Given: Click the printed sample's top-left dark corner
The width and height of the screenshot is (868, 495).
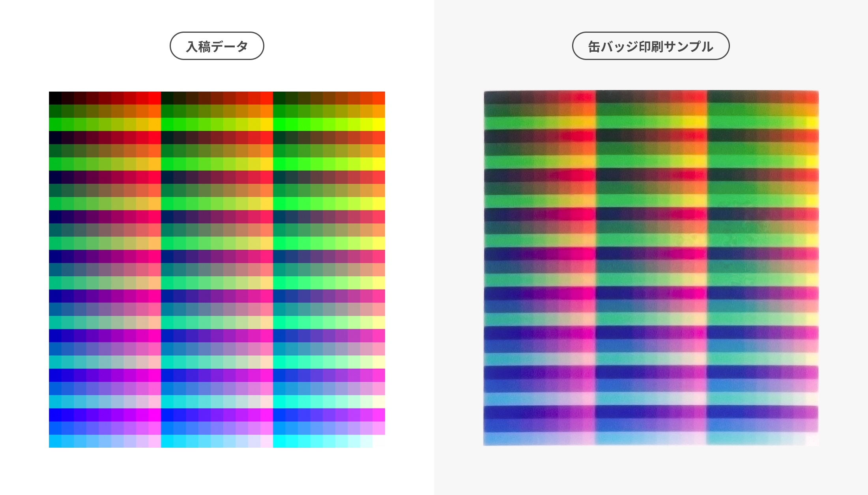Looking at the screenshot, I should 490,97.
